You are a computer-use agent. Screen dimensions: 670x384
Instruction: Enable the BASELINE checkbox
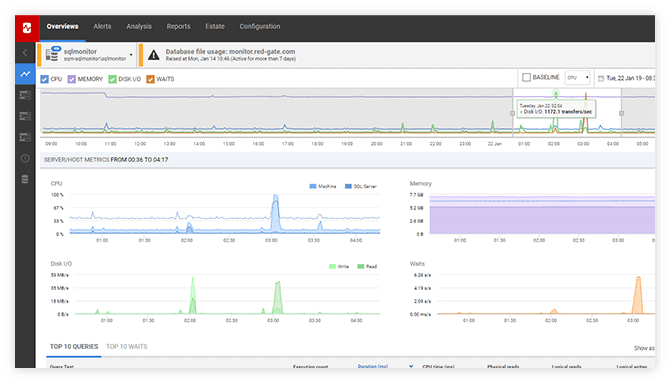526,77
